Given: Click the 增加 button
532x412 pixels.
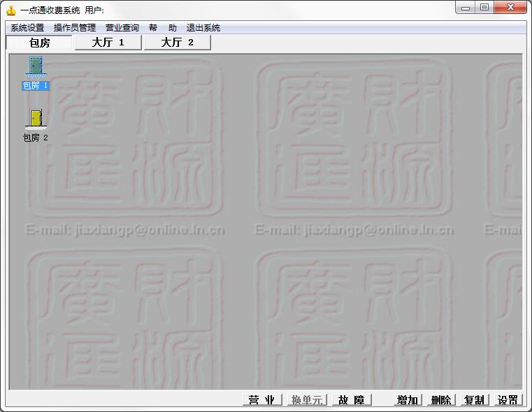Looking at the screenshot, I should pyautogui.click(x=408, y=400).
